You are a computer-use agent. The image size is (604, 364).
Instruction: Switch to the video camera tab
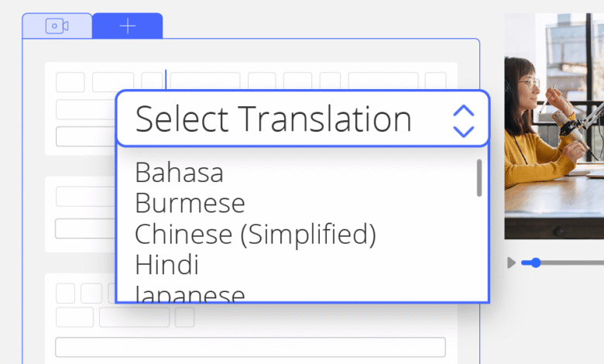coord(57,26)
